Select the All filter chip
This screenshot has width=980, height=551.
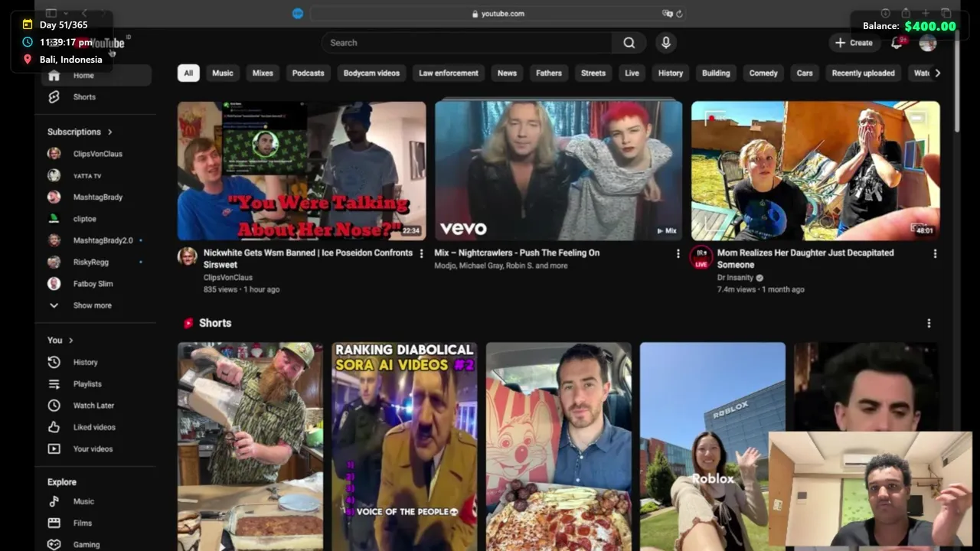coord(188,73)
